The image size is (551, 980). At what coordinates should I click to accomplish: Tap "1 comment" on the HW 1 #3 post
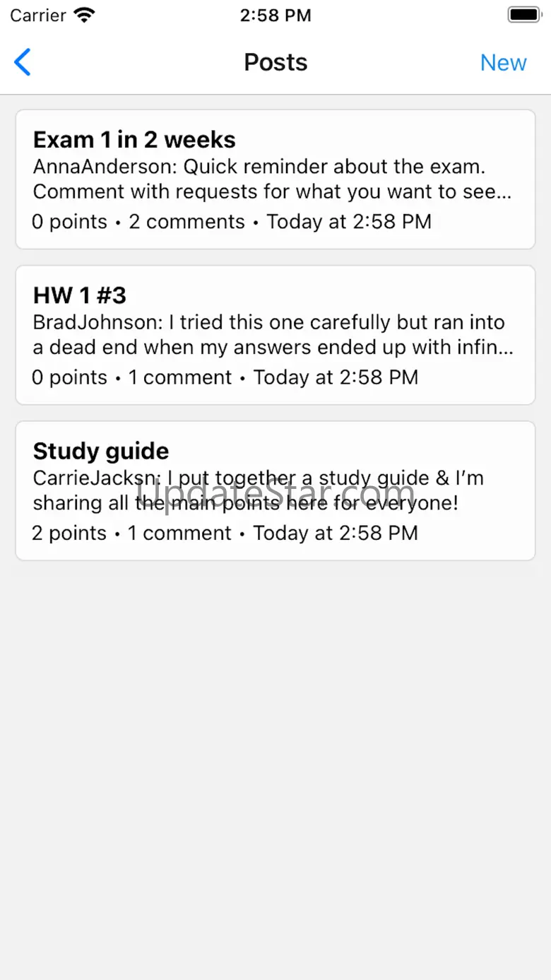pyautogui.click(x=180, y=377)
